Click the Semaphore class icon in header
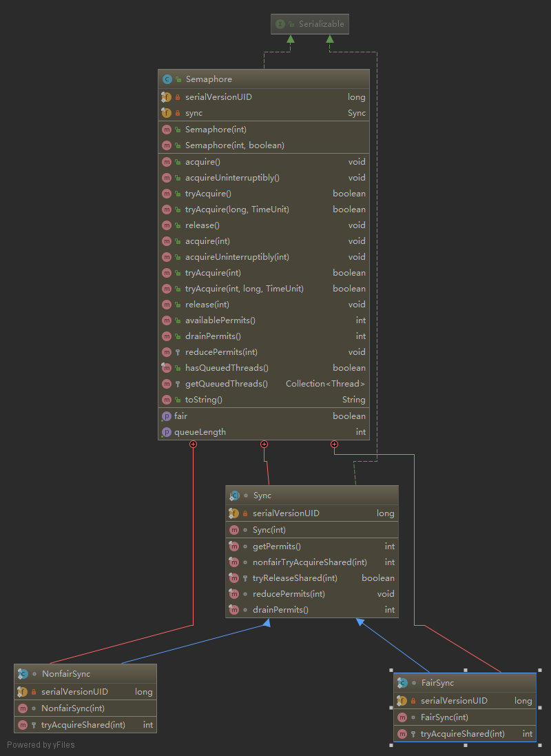551x756 pixels. pos(167,79)
